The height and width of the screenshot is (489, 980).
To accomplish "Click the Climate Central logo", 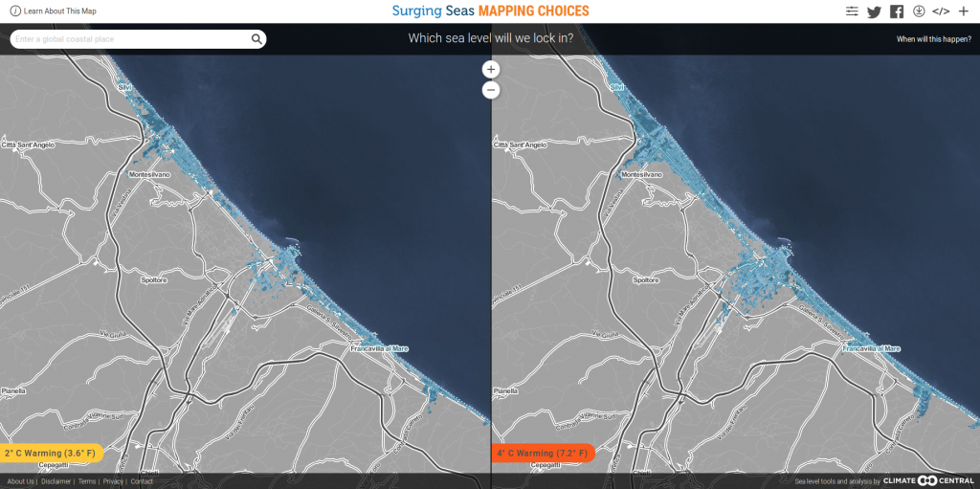I will 928,481.
